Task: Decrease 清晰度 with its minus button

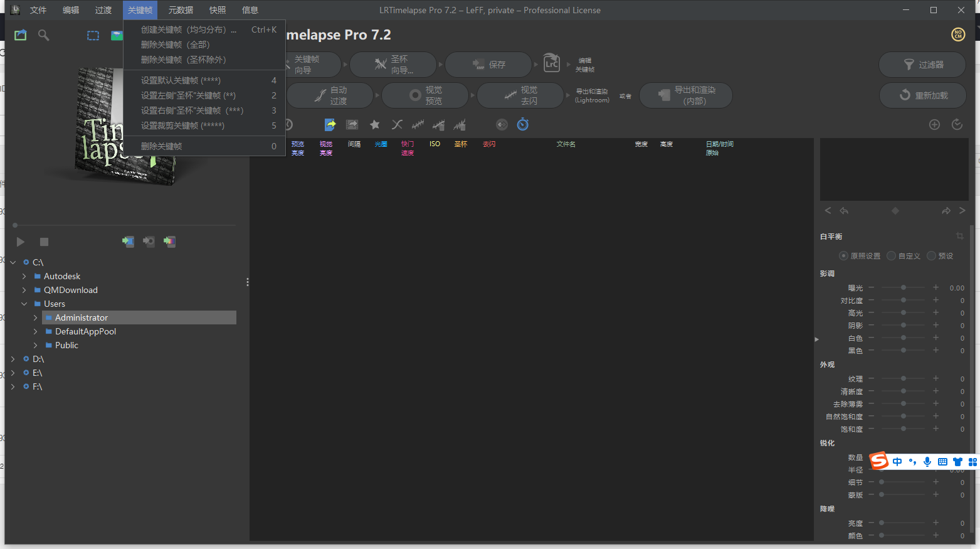Action: [872, 391]
